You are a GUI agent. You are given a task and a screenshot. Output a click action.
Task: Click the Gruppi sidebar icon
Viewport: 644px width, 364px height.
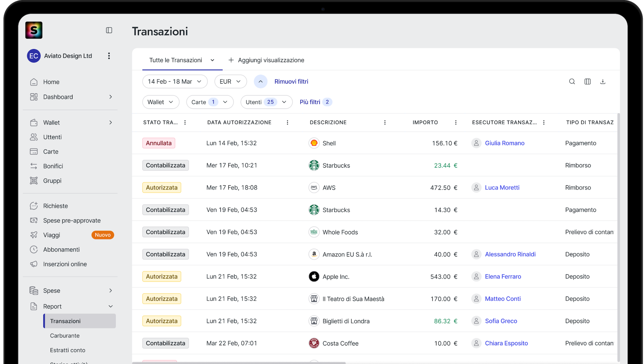click(34, 181)
